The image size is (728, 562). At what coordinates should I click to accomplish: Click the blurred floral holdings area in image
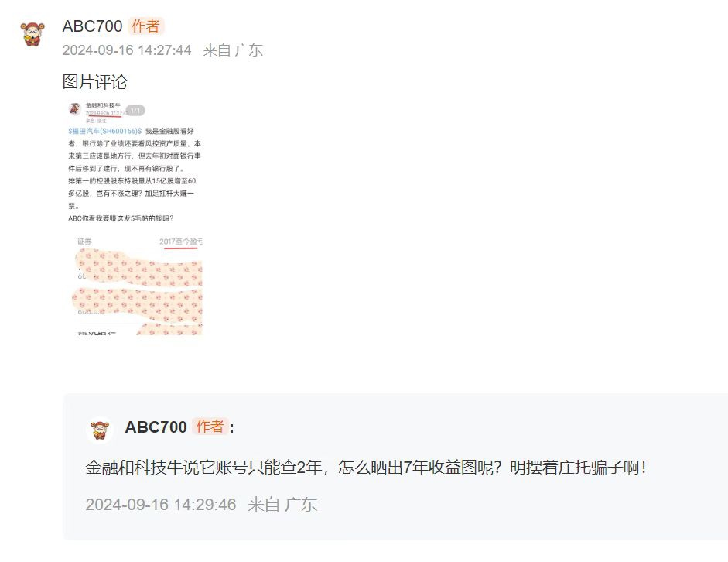139,290
